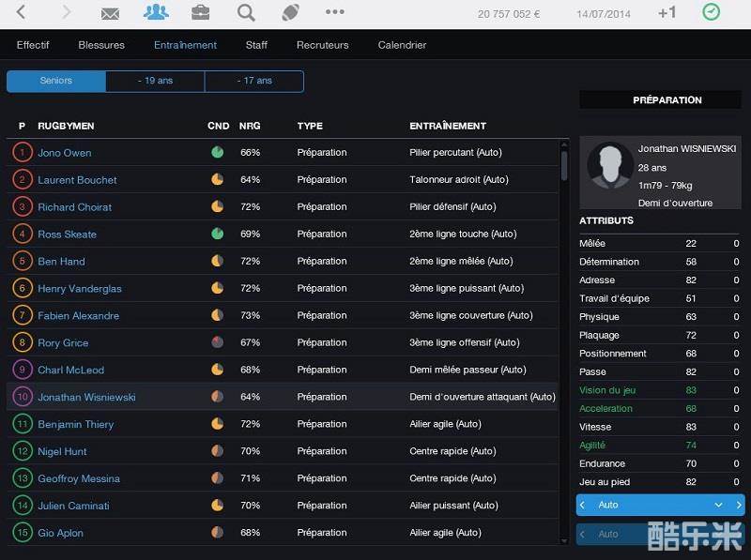
Task: Click the rugby ball icon
Action: tap(291, 12)
